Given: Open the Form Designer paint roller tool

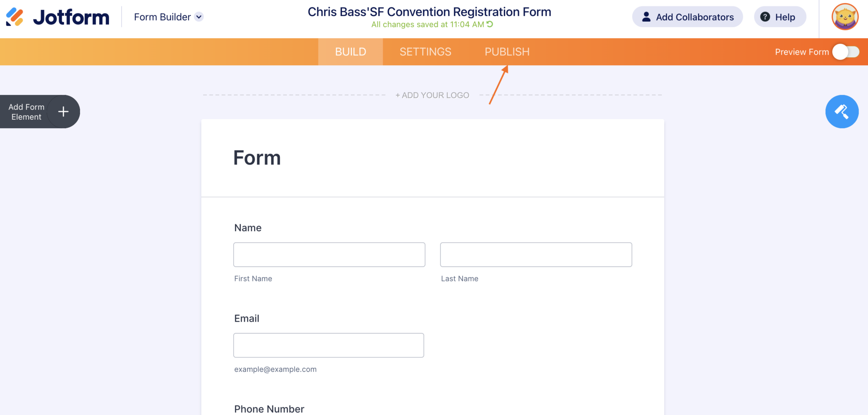Looking at the screenshot, I should [x=842, y=112].
